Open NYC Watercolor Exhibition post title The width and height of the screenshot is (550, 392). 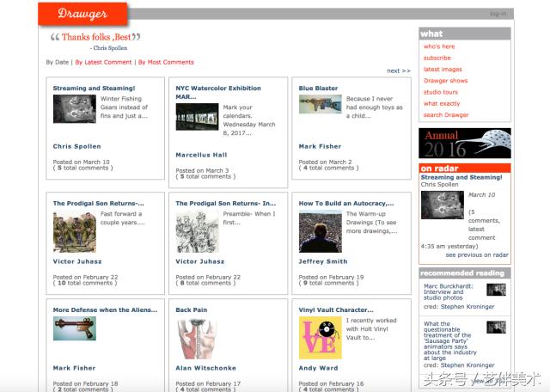pos(218,92)
